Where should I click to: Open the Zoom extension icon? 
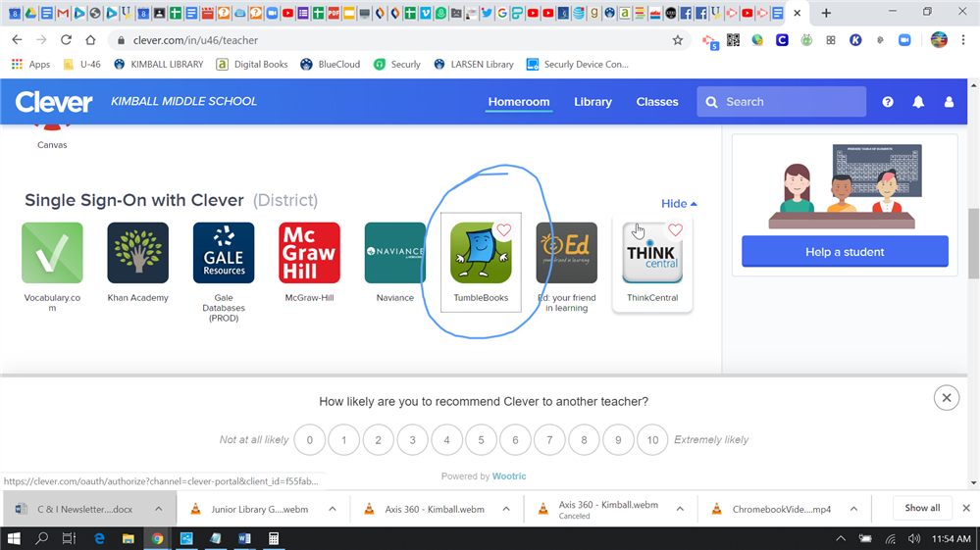point(904,40)
